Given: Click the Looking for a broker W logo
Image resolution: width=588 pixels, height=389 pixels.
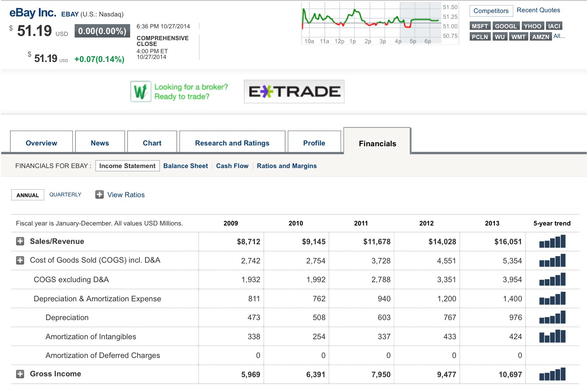Looking at the screenshot, I should pos(140,92).
